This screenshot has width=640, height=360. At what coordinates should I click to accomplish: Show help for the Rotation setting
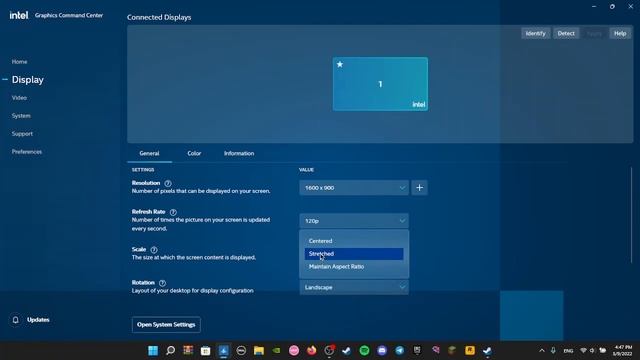pyautogui.click(x=162, y=283)
